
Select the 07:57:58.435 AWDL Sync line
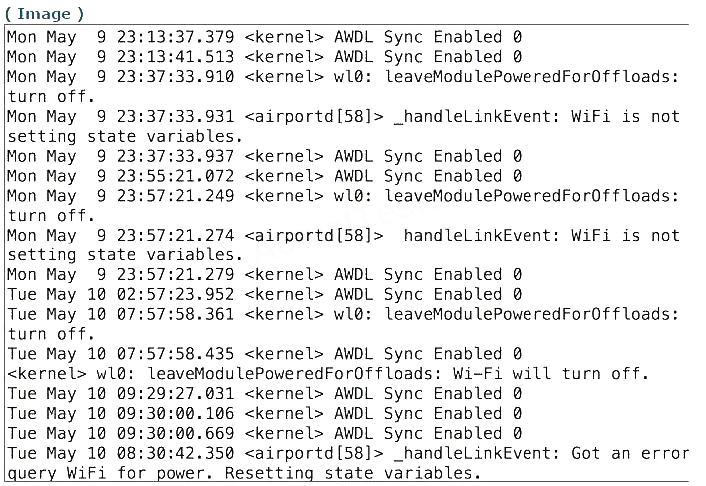point(265,354)
